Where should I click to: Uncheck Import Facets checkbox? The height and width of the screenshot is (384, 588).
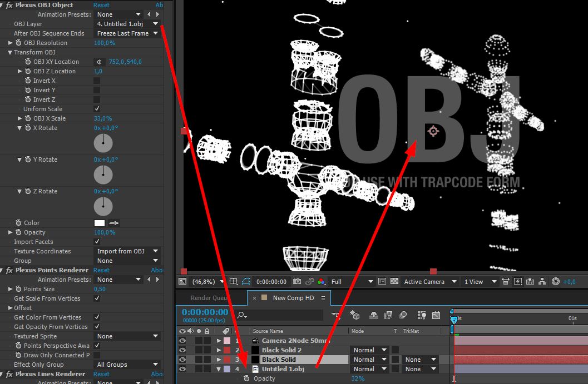click(97, 242)
